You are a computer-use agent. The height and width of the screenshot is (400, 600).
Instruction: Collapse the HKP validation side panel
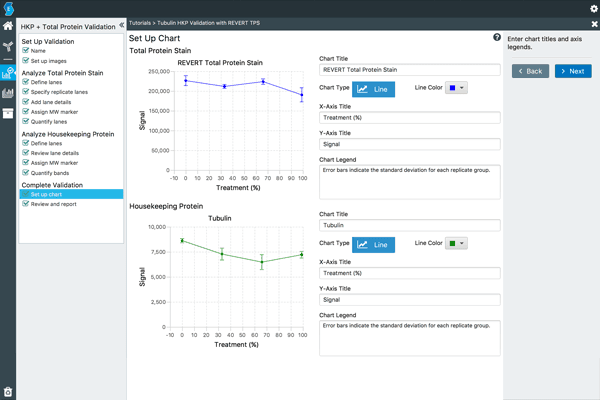click(120, 24)
